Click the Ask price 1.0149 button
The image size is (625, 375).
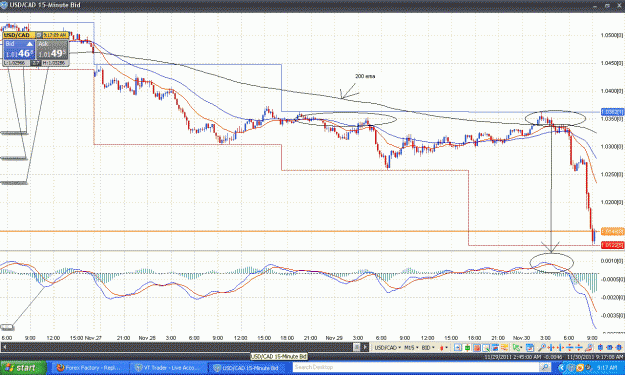coord(52,49)
